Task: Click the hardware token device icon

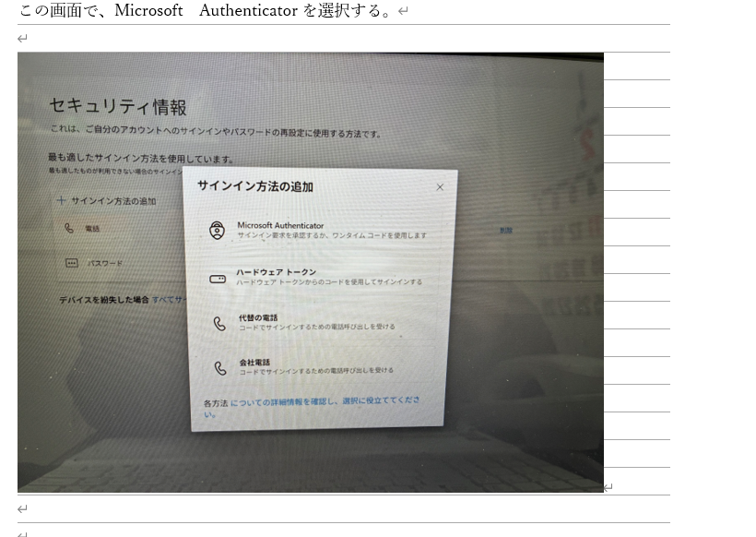Action: (x=218, y=279)
